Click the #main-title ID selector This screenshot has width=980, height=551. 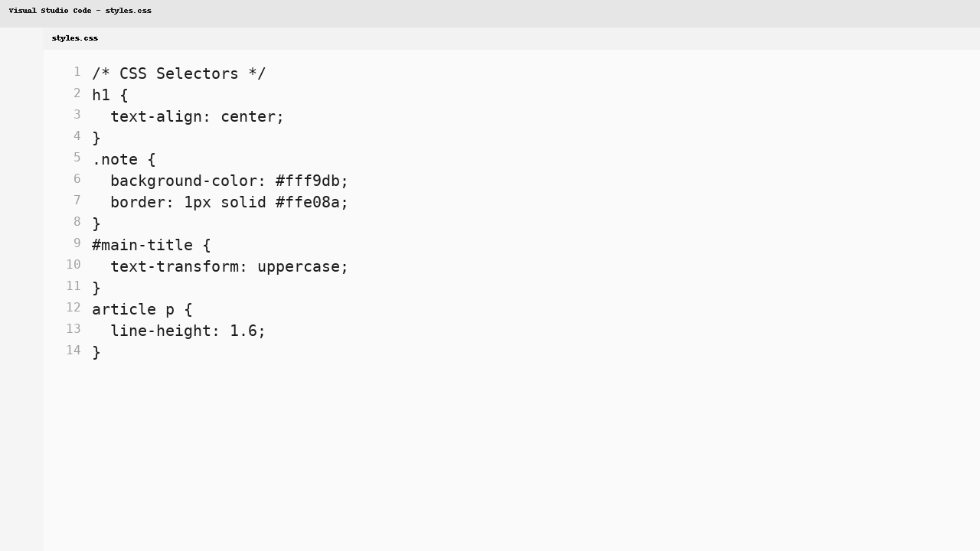click(x=142, y=245)
